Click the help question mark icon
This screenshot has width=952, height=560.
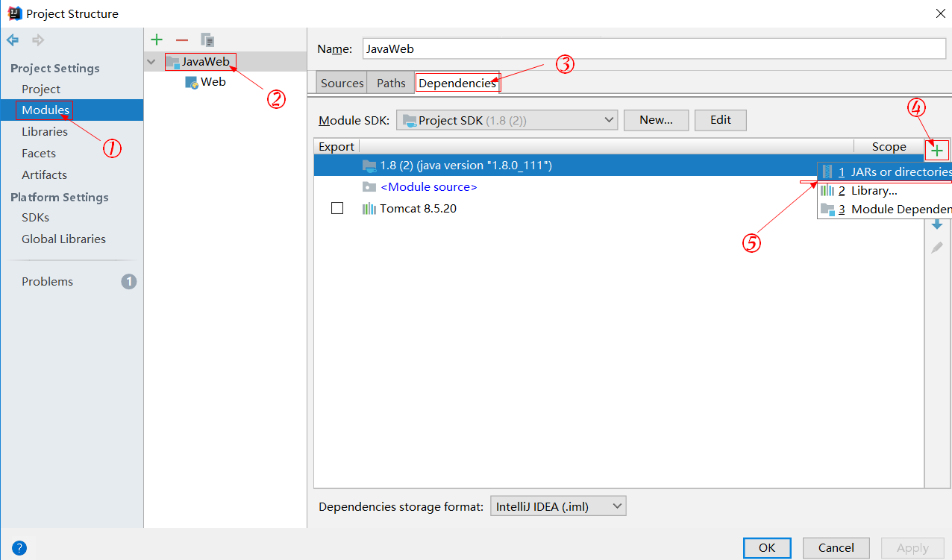pos(19,548)
